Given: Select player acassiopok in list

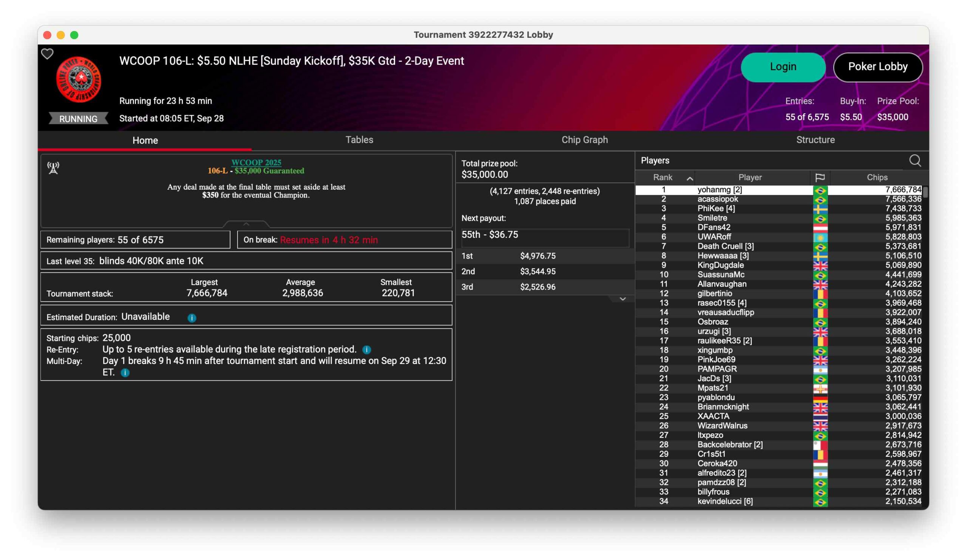Looking at the screenshot, I should (x=718, y=199).
